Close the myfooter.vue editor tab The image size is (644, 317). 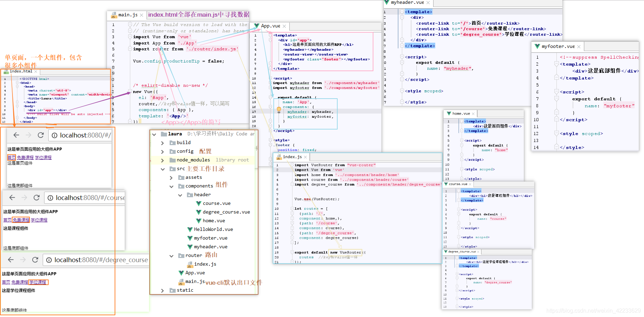point(579,47)
